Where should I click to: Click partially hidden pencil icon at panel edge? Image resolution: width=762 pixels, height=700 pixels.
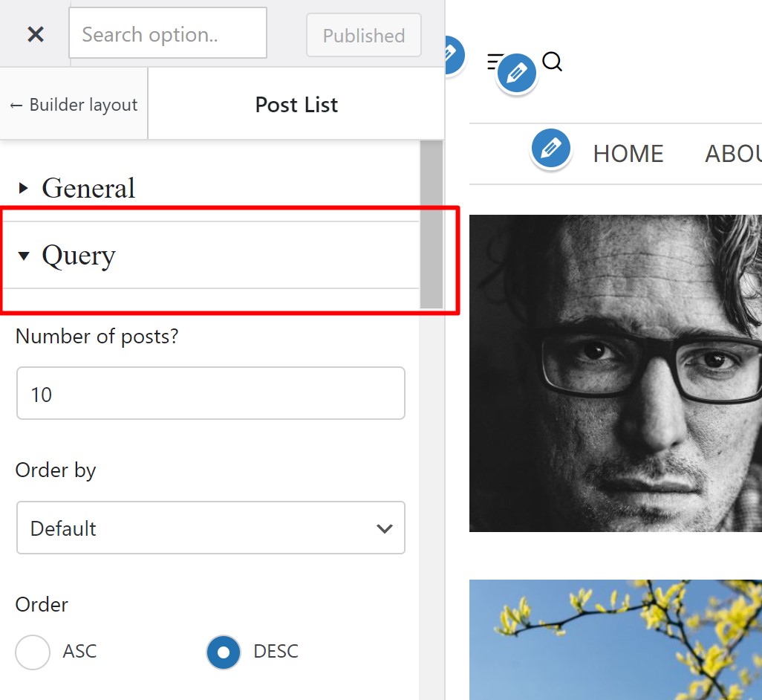[x=454, y=54]
